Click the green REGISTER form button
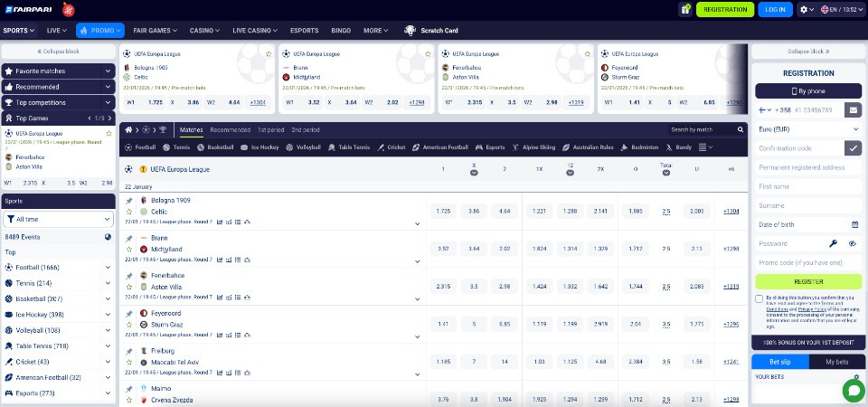Image resolution: width=868 pixels, height=407 pixels. coord(808,281)
